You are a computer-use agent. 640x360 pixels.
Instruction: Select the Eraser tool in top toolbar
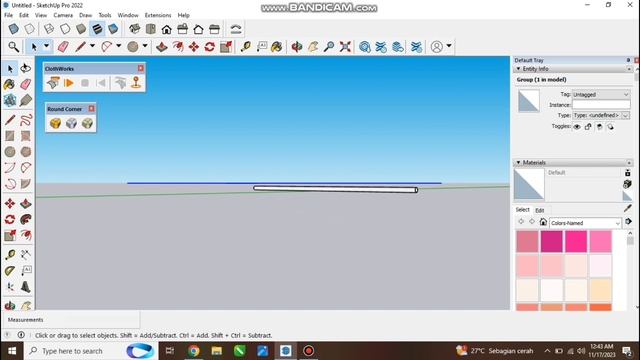pyautogui.click(x=63, y=47)
